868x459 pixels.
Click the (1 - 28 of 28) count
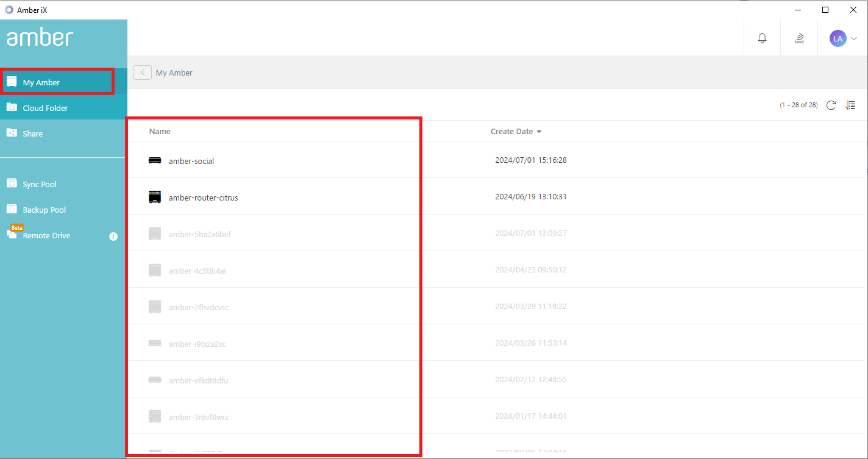tap(799, 105)
